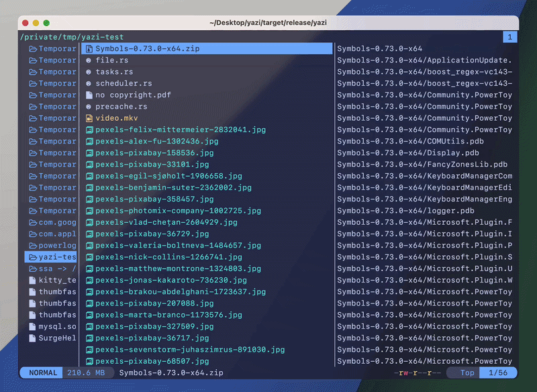This screenshot has height=392, width=537.
Task: Click the Rust icon next to file.rs
Action: pos(89,60)
